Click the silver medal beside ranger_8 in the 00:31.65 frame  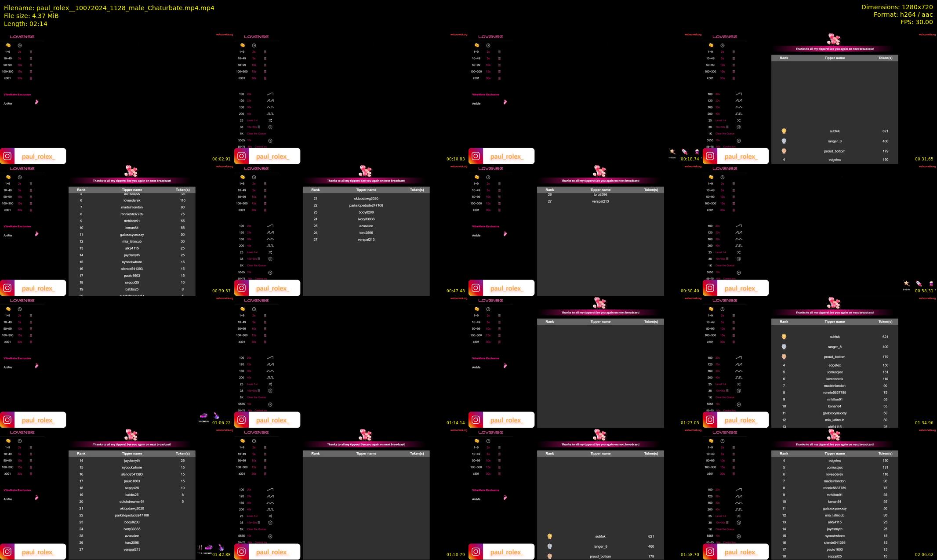pyautogui.click(x=784, y=141)
